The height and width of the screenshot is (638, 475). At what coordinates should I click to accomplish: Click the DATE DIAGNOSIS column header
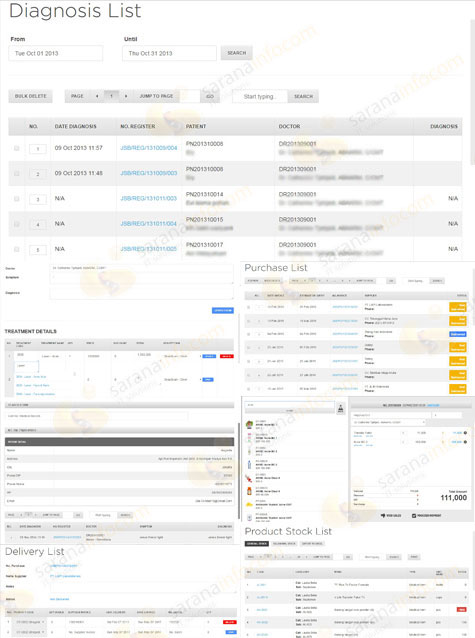pyautogui.click(x=76, y=127)
